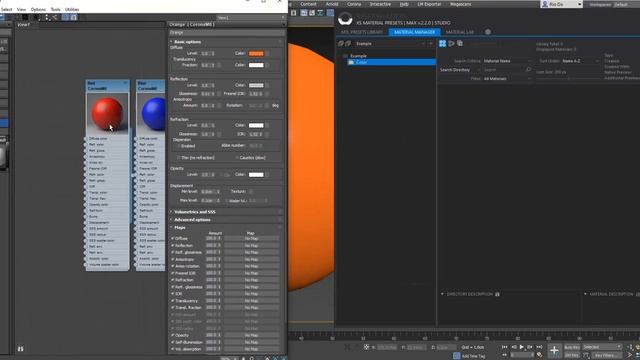
Task: Click the Refraction row No Map button
Action: [251, 280]
